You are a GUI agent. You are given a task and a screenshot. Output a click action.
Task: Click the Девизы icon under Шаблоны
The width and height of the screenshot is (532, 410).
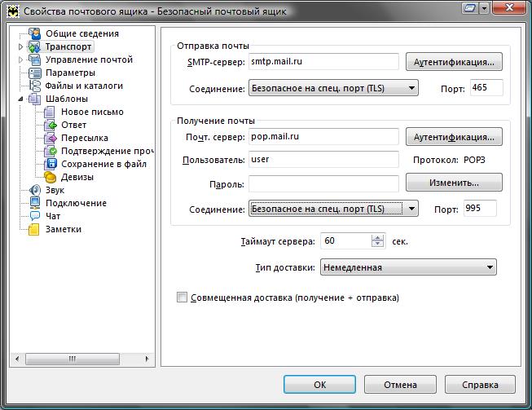pyautogui.click(x=51, y=177)
